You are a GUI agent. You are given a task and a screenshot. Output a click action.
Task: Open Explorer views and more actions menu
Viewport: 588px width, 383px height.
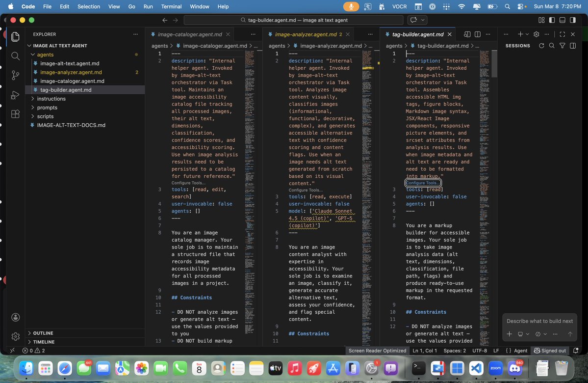pyautogui.click(x=135, y=34)
